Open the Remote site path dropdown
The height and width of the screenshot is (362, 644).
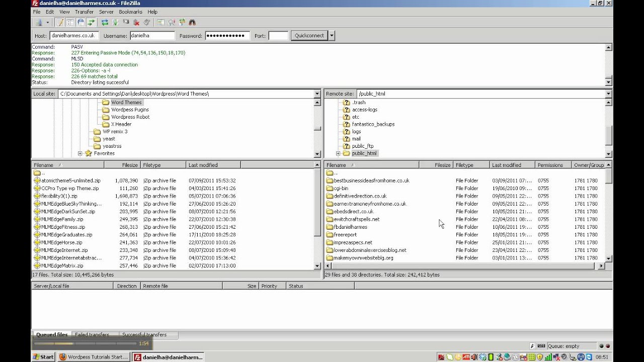(608, 94)
